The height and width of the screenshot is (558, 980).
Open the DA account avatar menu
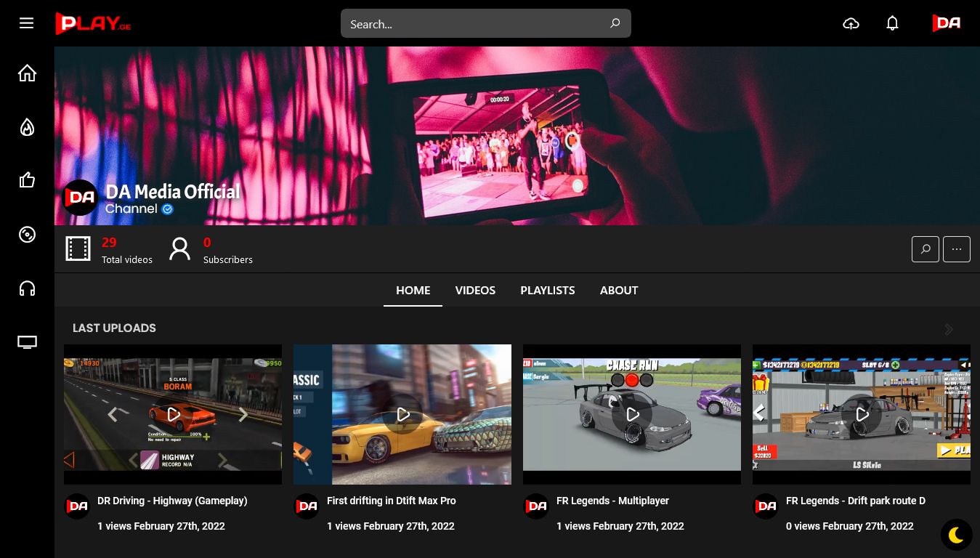pyautogui.click(x=947, y=23)
